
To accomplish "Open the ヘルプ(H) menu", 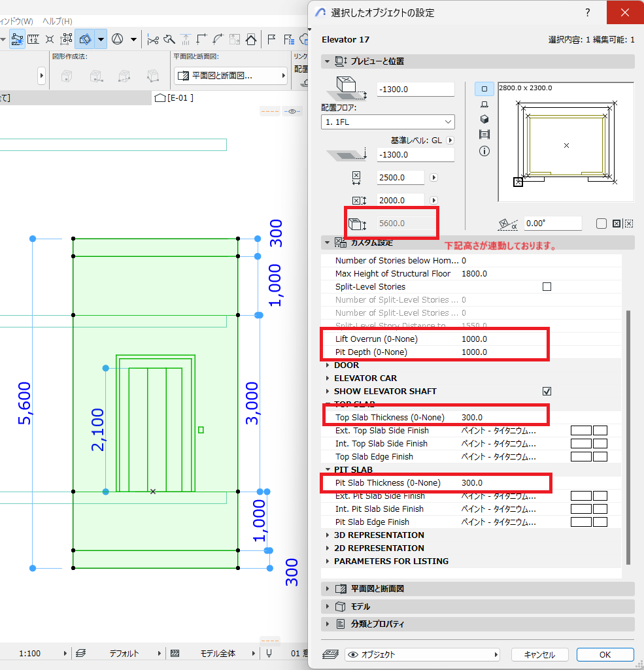I will 58,21.
